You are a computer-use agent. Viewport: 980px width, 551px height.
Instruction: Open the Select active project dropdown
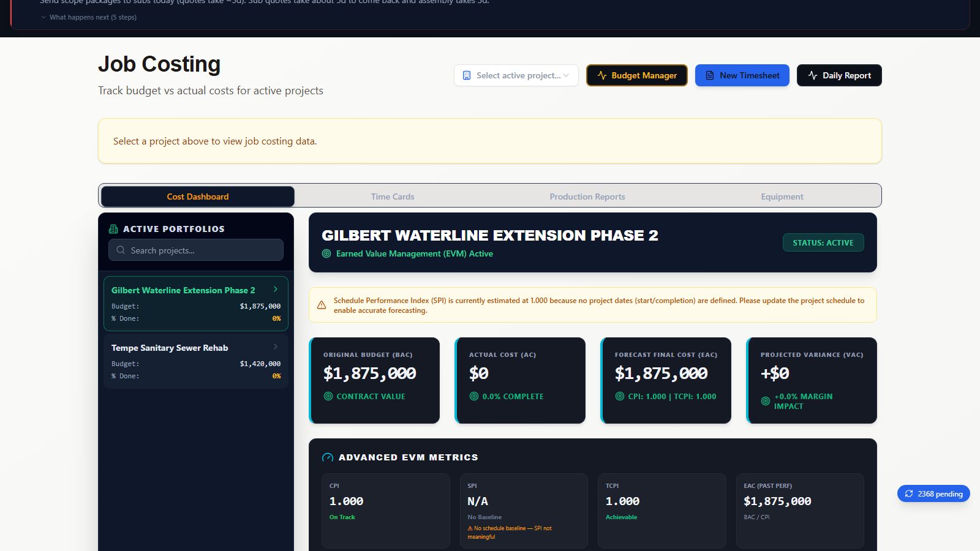(516, 75)
